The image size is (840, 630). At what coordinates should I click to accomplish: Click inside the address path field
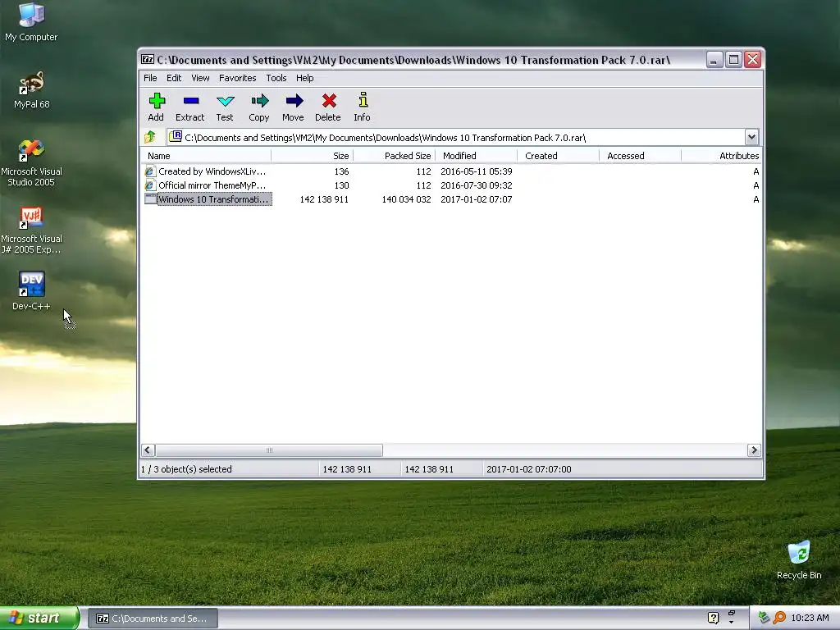click(455, 137)
